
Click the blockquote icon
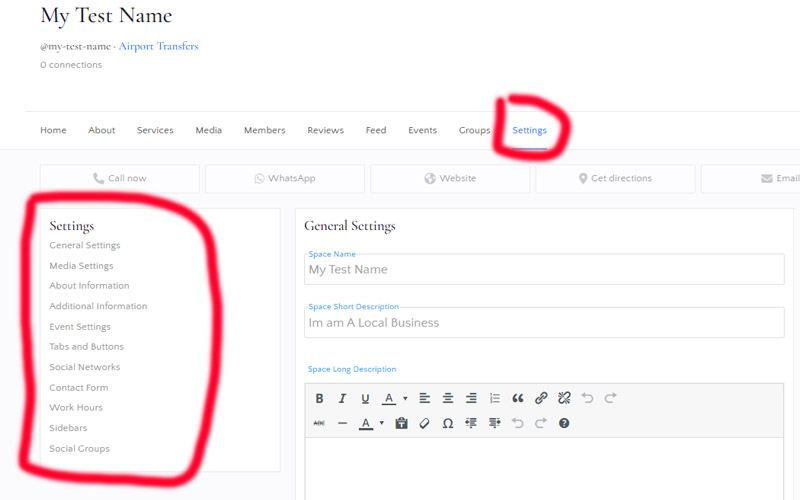518,398
